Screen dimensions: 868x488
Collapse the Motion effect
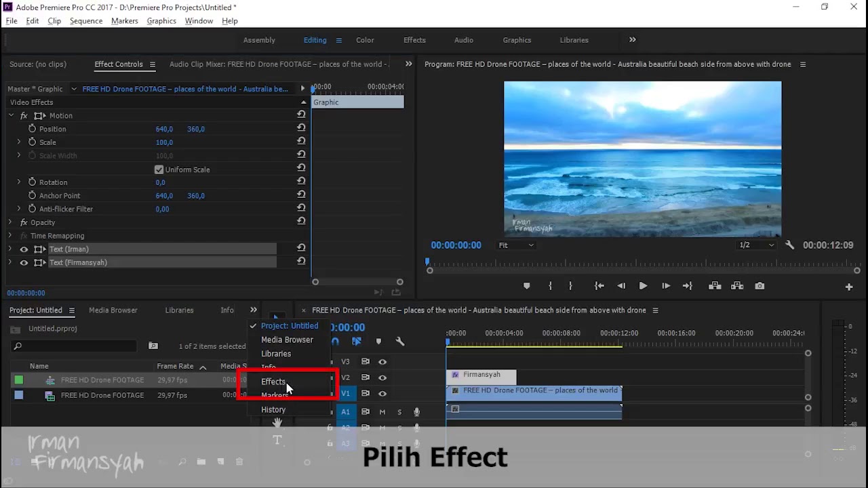click(x=11, y=116)
